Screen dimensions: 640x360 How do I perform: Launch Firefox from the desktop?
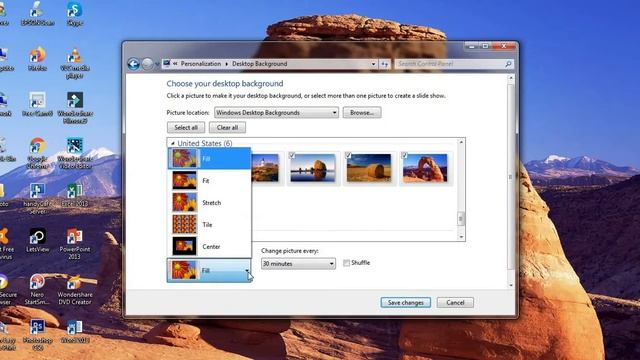[37, 59]
